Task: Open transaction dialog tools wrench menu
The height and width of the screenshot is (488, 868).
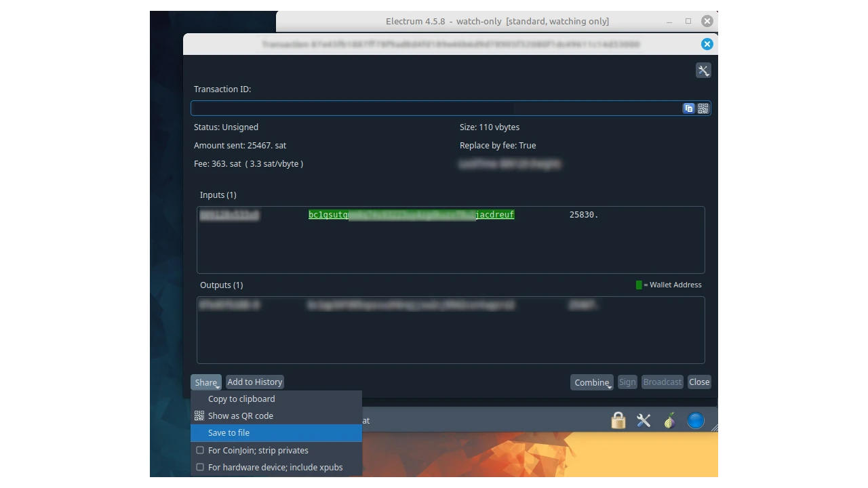Action: pos(703,70)
